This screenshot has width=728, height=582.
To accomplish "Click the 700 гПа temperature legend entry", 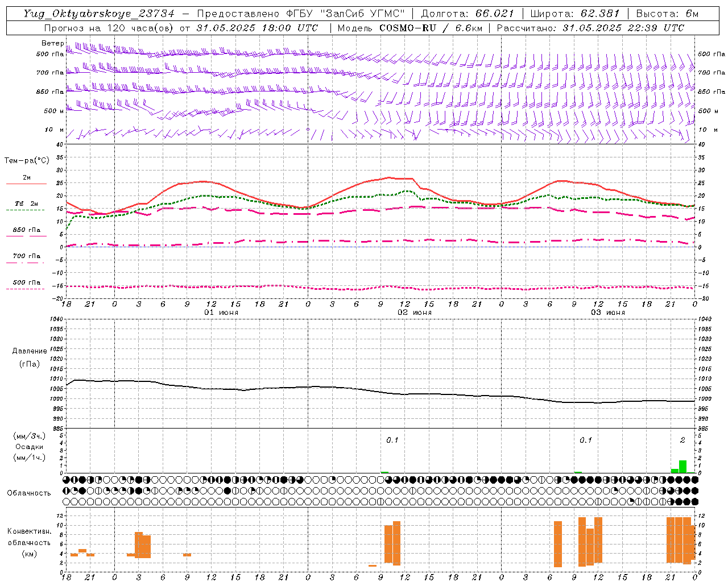I will 27,256.
